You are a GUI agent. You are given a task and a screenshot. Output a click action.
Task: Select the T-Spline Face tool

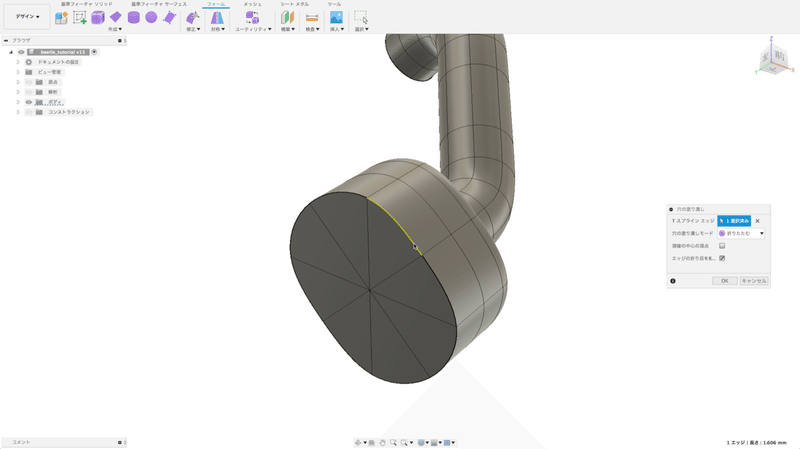[x=169, y=18]
